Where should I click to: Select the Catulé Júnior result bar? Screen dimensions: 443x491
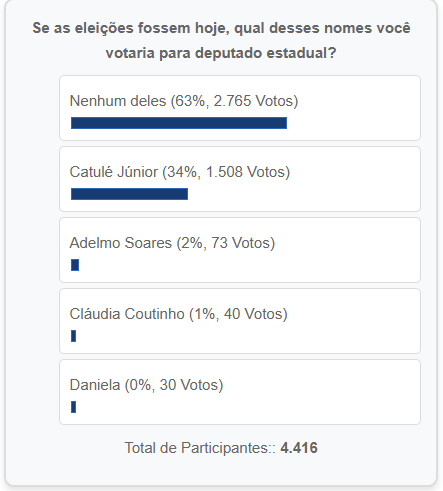click(x=129, y=194)
